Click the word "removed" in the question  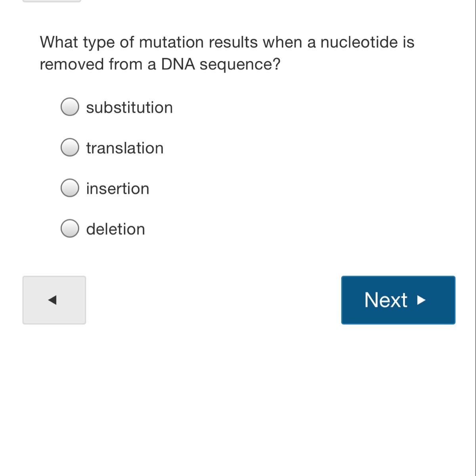[x=72, y=64]
